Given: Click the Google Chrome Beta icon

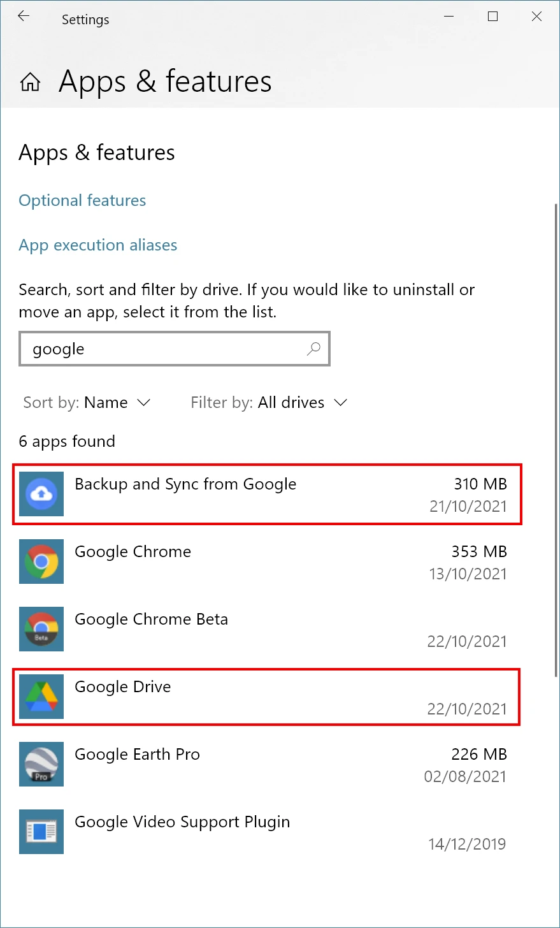Looking at the screenshot, I should pyautogui.click(x=41, y=629).
